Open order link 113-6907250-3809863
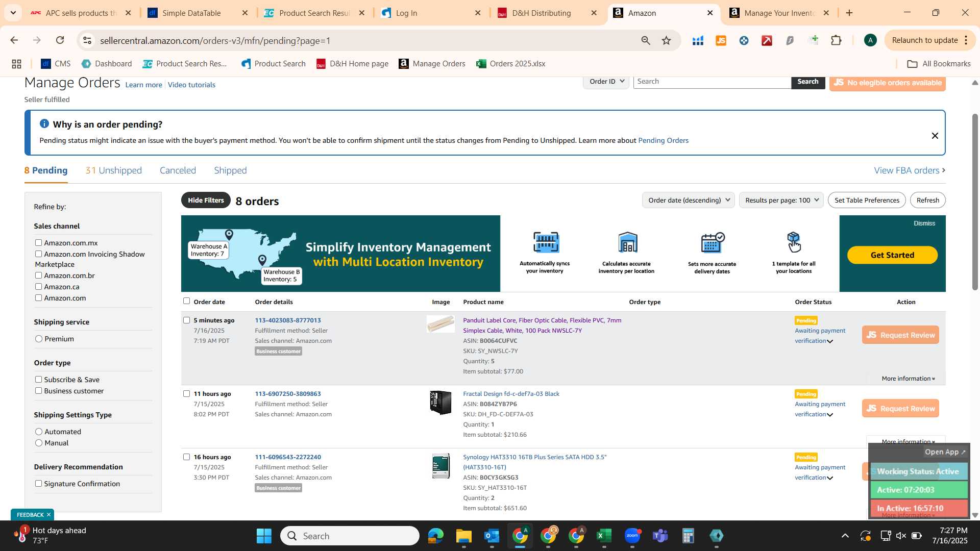Viewport: 980px width, 551px height. pos(288,394)
